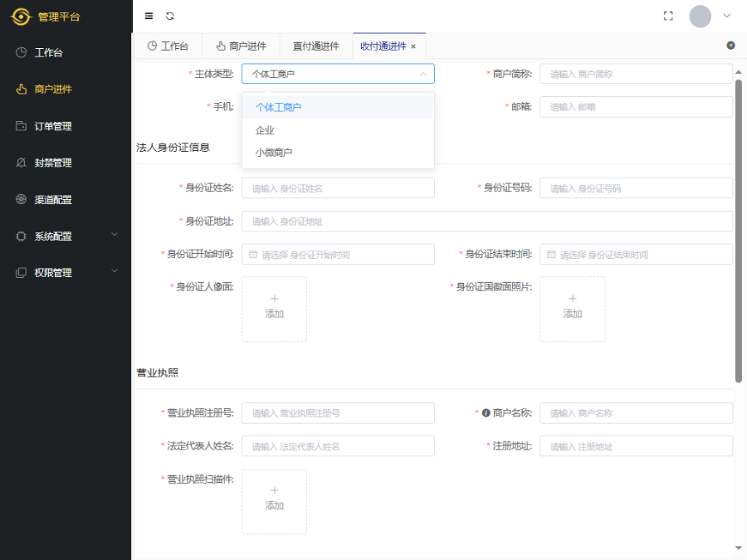Focus the 身份证地址 input field

pyautogui.click(x=487, y=222)
